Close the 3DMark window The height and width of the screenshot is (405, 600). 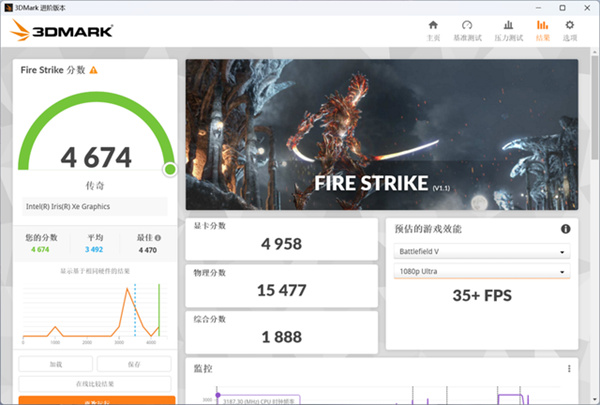[x=587, y=8]
